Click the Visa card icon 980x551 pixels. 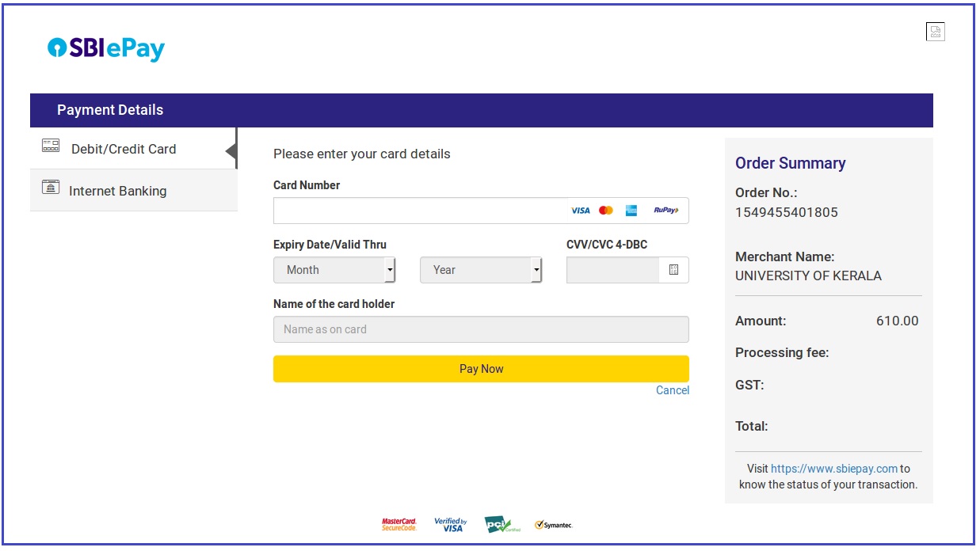580,211
